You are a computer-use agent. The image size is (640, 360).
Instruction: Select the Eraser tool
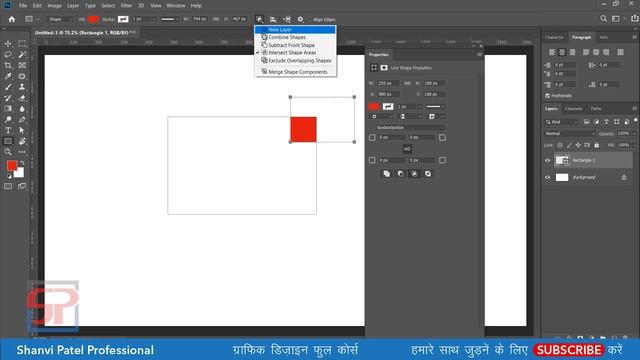point(22,98)
